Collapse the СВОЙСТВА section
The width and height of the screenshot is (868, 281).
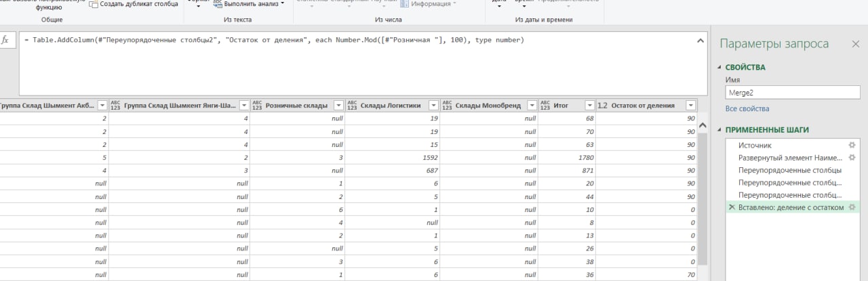(x=721, y=68)
